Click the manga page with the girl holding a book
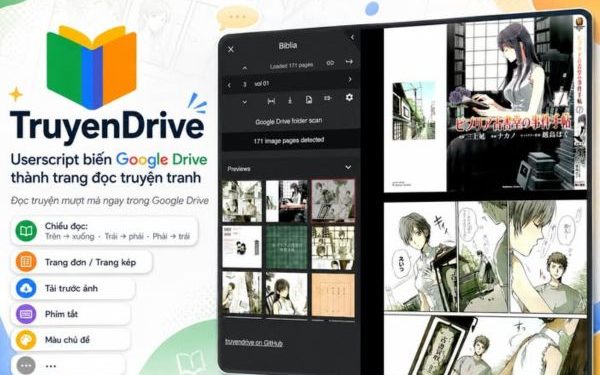Image resolution: width=600 pixels, height=375 pixels. [x=485, y=256]
